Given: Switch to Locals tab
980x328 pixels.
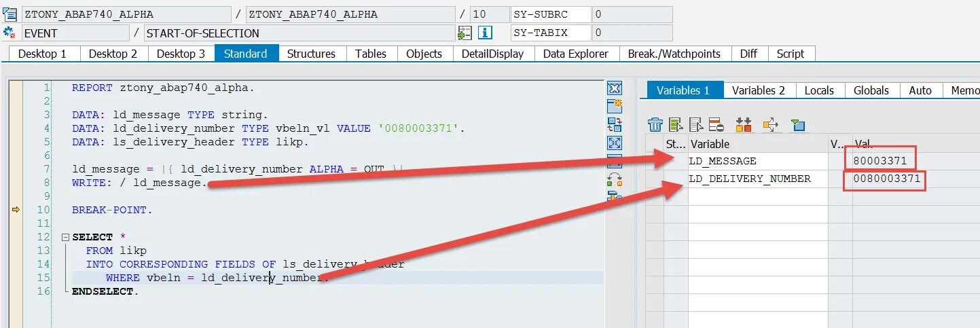Looking at the screenshot, I should pyautogui.click(x=819, y=90).
